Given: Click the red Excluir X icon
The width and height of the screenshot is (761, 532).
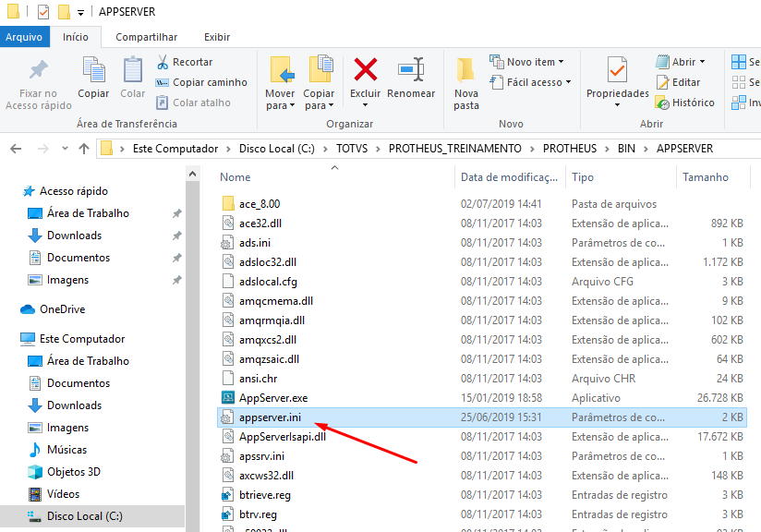Looking at the screenshot, I should pyautogui.click(x=366, y=69).
